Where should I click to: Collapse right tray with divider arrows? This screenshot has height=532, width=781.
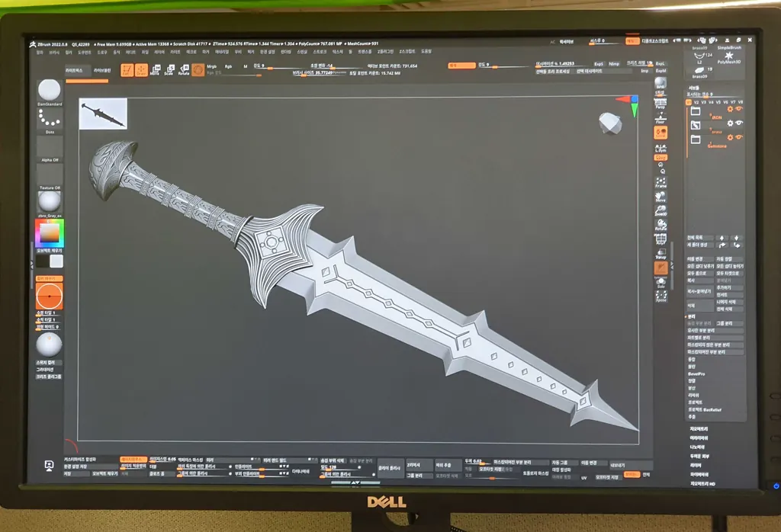click(672, 266)
